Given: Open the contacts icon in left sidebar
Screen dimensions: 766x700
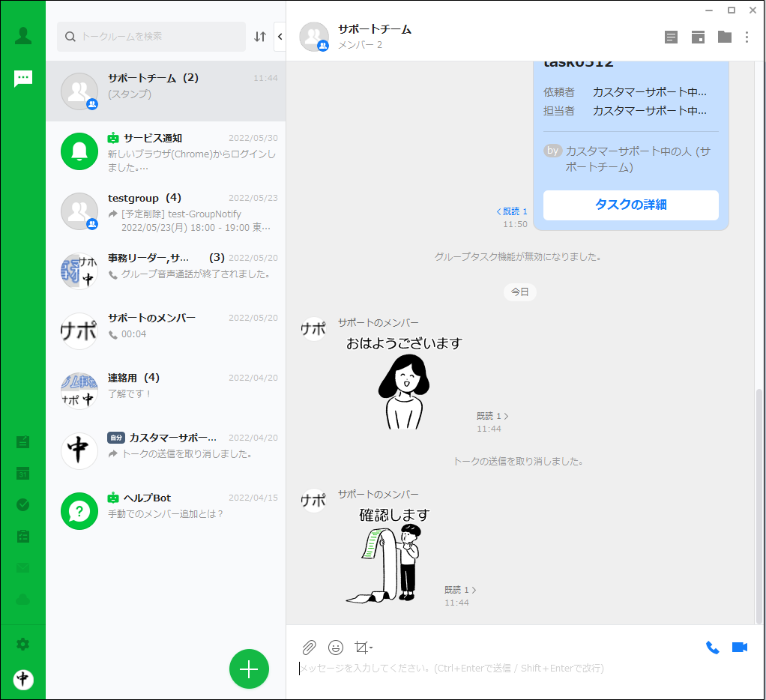Looking at the screenshot, I should [x=23, y=35].
